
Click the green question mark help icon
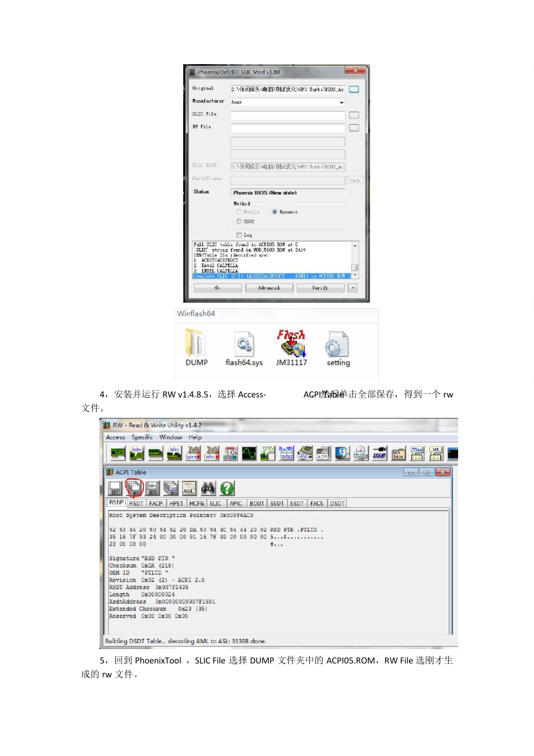(227, 488)
